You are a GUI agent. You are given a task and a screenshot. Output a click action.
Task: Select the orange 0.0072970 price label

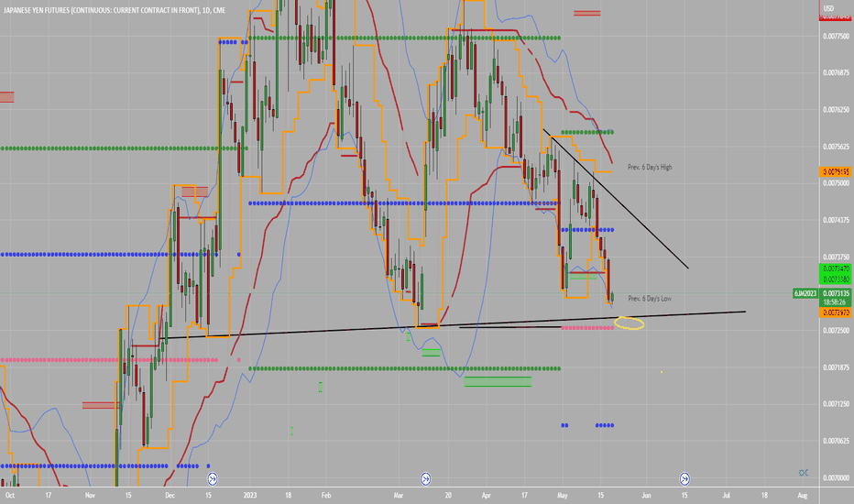pos(836,312)
